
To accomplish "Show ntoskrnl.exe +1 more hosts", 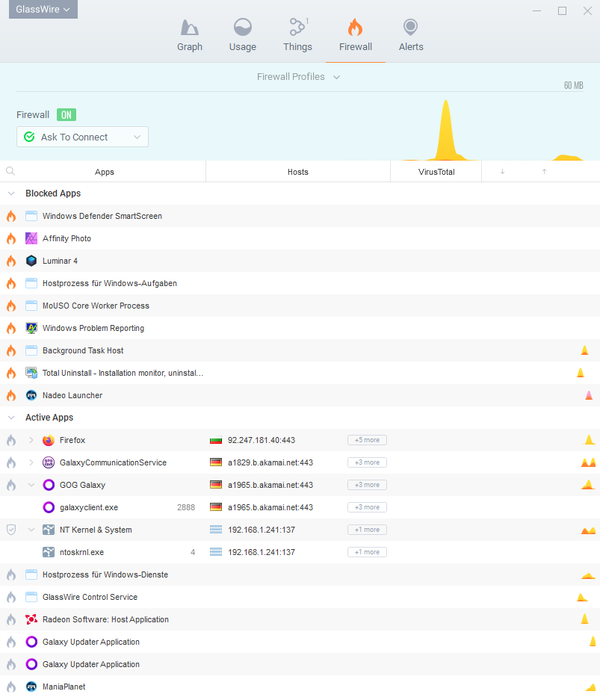I will coord(367,552).
